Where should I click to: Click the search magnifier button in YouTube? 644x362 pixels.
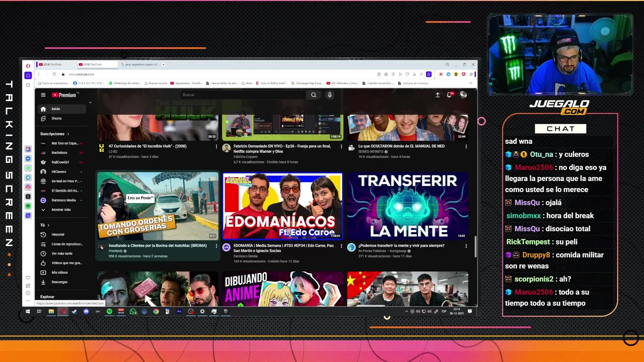click(313, 95)
